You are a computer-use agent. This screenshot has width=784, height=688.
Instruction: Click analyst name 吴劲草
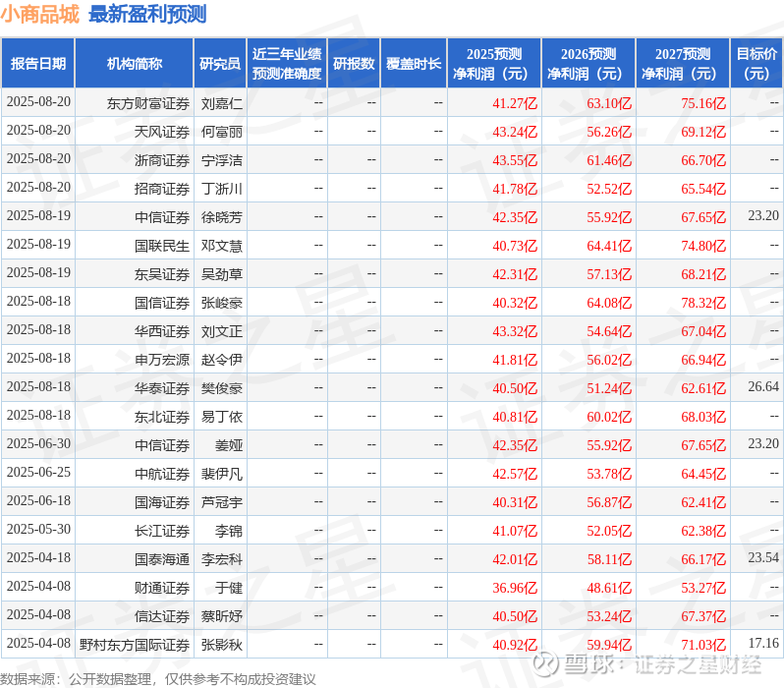point(221,274)
